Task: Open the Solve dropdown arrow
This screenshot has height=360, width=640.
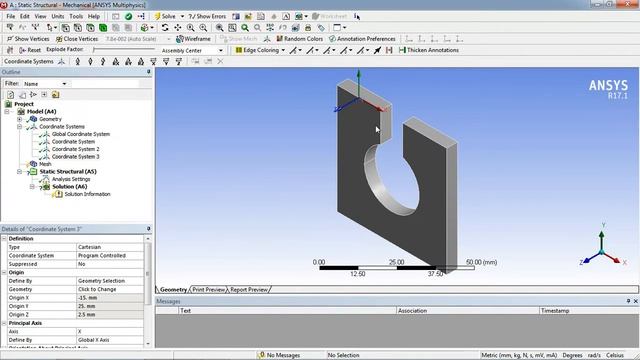Action: pyautogui.click(x=182, y=16)
